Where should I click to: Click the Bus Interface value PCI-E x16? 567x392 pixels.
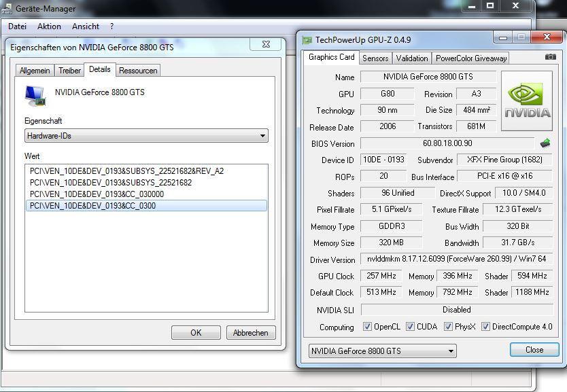click(x=505, y=176)
